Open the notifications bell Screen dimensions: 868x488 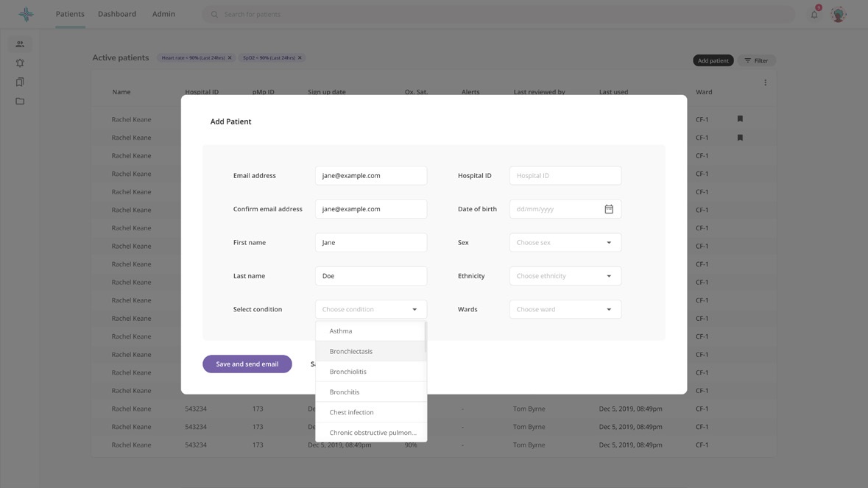[814, 15]
